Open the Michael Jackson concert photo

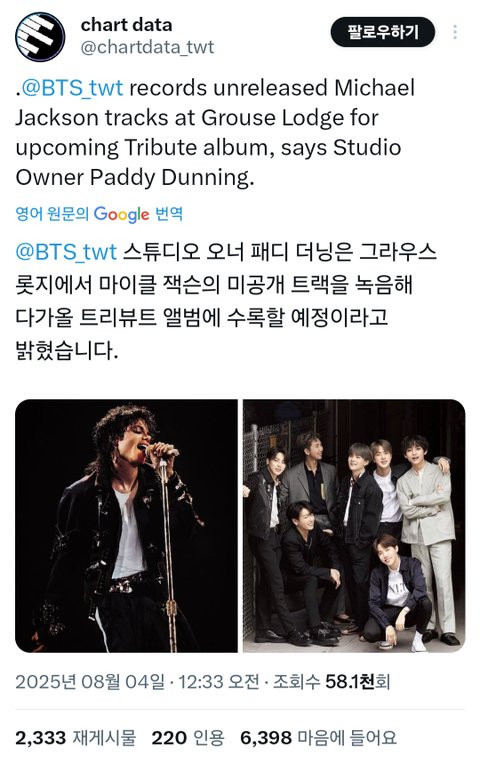point(126,526)
